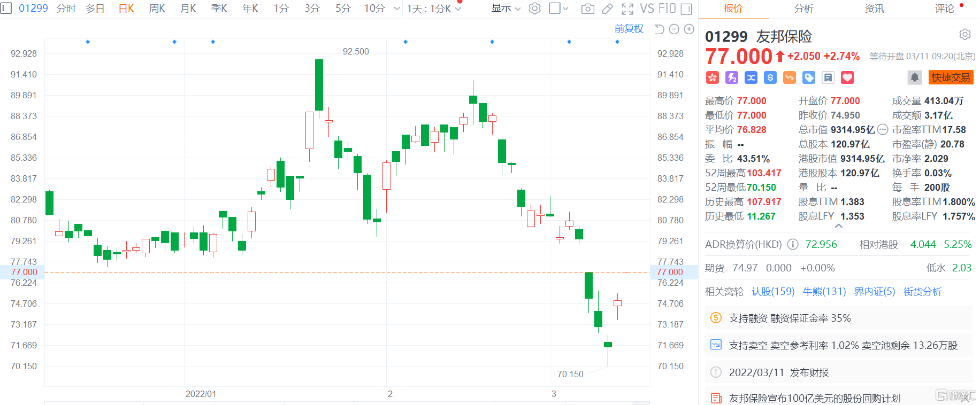This screenshot has height=405, width=980.
Task: Click the camera screenshot icon
Action: coord(587,9)
